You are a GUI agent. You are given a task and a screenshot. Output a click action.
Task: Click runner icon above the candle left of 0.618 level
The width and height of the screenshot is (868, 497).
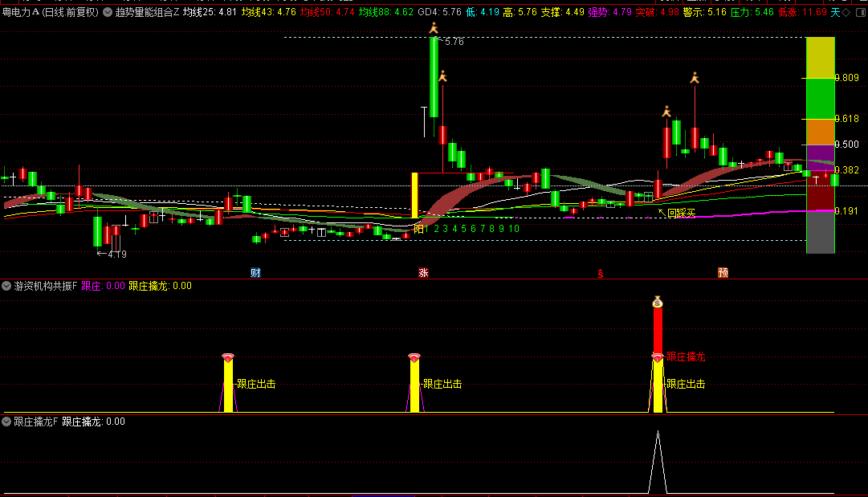point(666,112)
